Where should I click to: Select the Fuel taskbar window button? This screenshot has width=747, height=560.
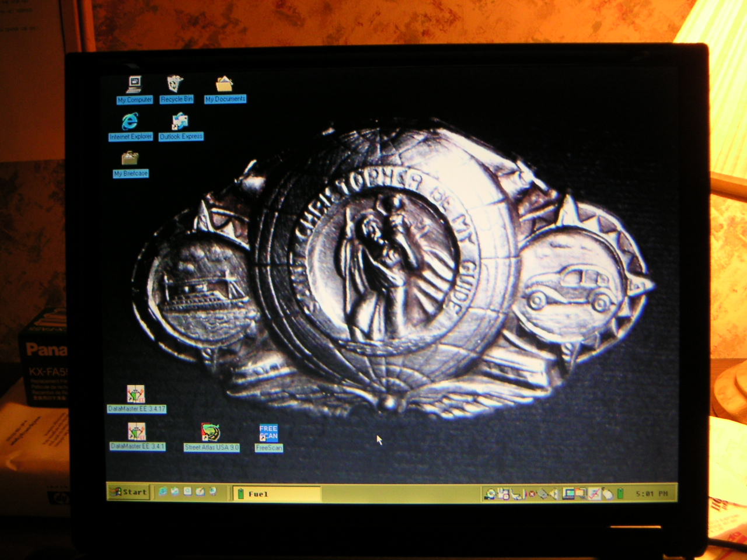[x=277, y=494]
